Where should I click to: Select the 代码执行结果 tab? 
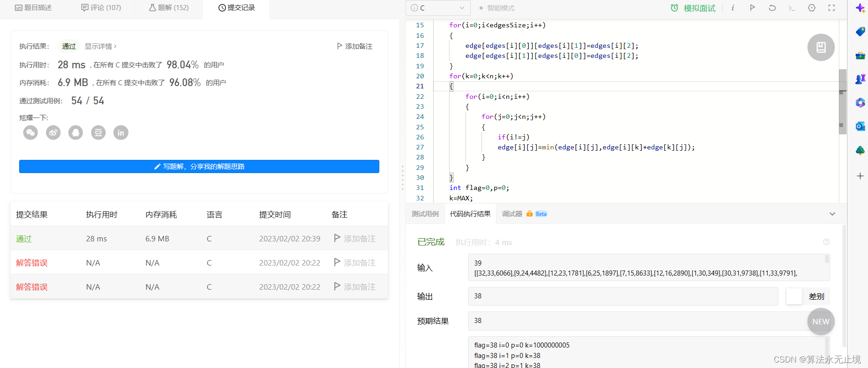[470, 214]
